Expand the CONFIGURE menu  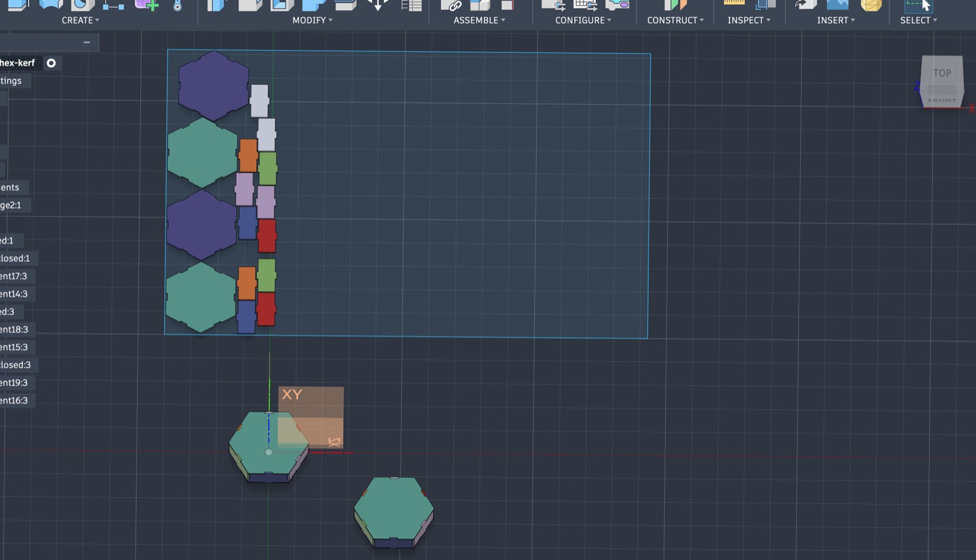coord(583,20)
